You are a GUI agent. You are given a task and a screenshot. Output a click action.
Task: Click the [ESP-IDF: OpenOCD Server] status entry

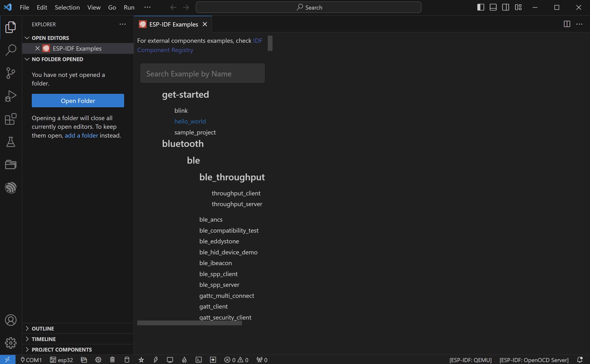pyautogui.click(x=534, y=360)
